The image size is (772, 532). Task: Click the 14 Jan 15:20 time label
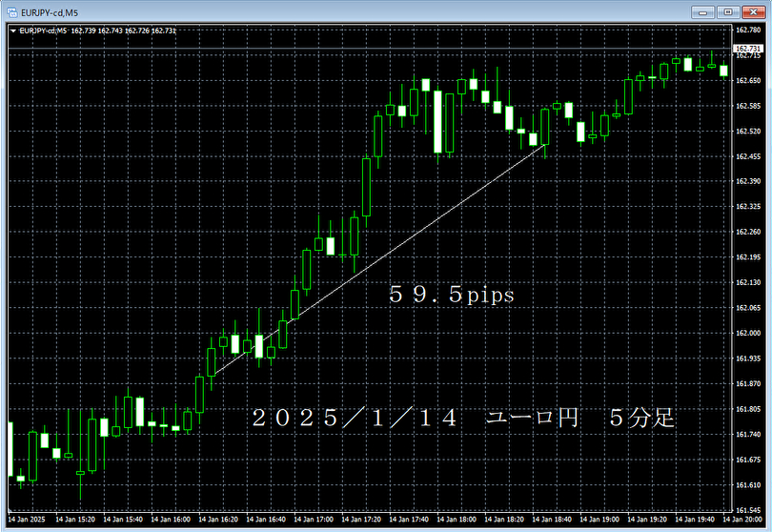(x=75, y=520)
